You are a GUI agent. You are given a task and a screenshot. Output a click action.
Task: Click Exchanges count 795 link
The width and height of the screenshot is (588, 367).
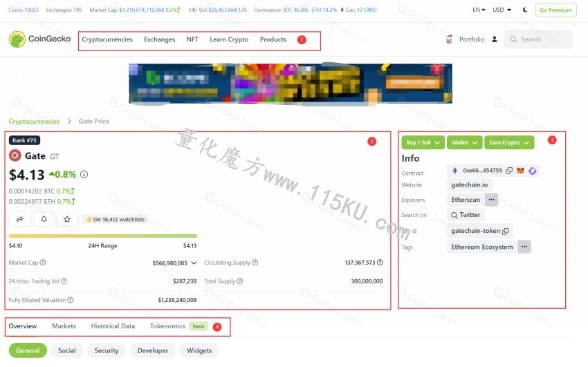[x=77, y=10]
